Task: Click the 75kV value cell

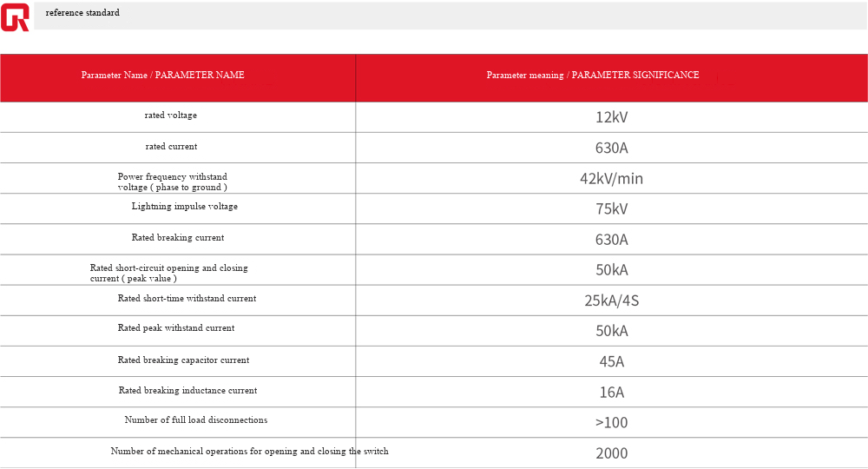Action: point(611,209)
